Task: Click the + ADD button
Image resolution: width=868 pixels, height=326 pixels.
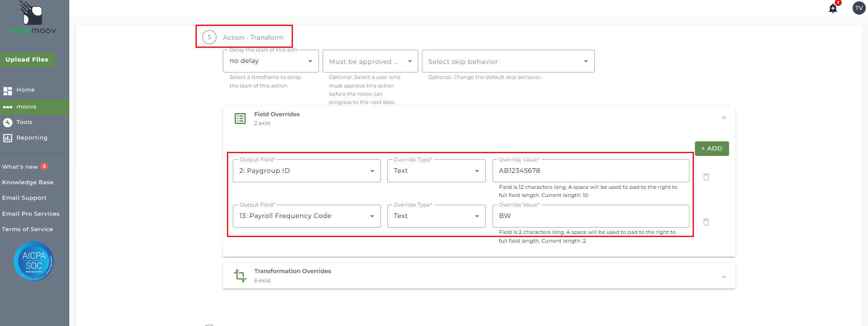Action: pos(711,149)
